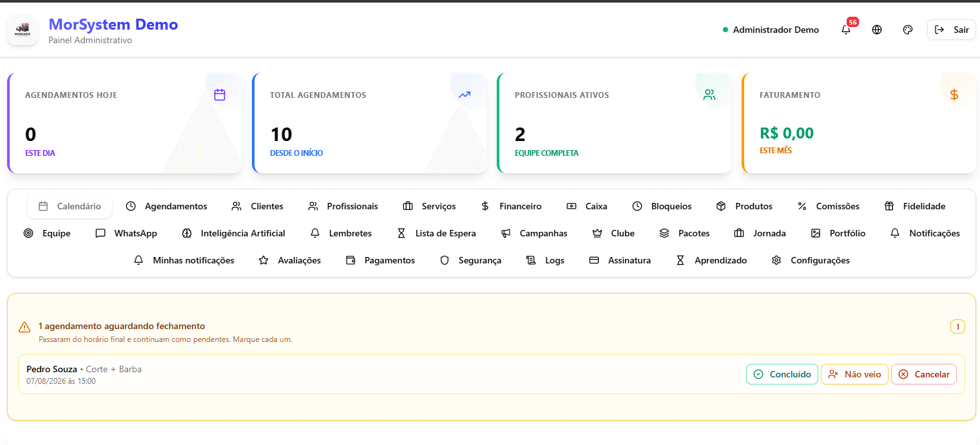This screenshot has height=445, width=980.
Task: Cancel Pedro Souza's appointment
Action: [x=924, y=374]
